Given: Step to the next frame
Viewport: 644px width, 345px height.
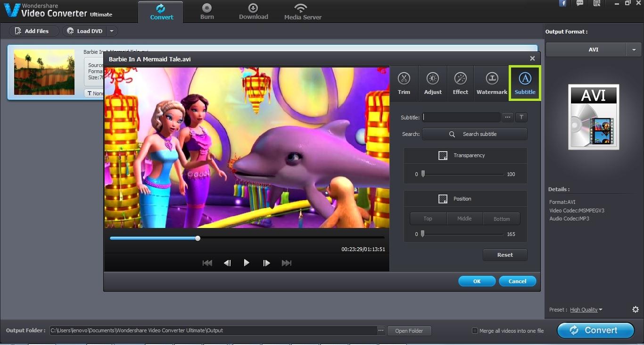Looking at the screenshot, I should click(x=266, y=263).
